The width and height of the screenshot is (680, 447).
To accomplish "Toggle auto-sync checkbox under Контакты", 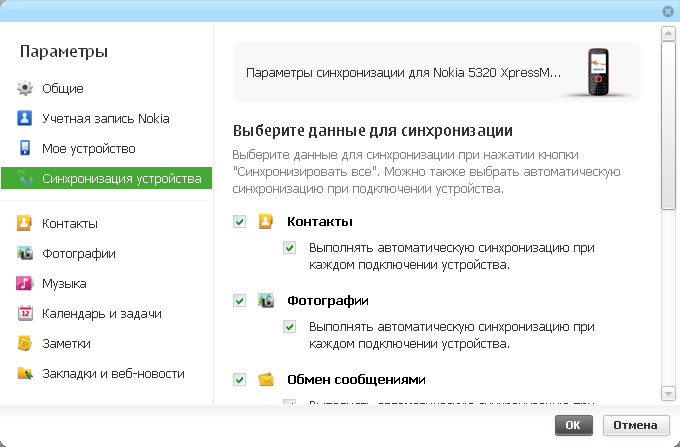I will coord(290,247).
